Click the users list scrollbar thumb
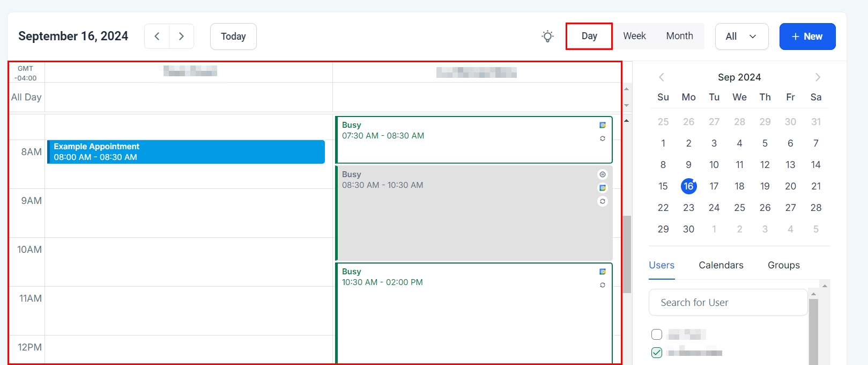This screenshot has width=868, height=365. [x=813, y=332]
